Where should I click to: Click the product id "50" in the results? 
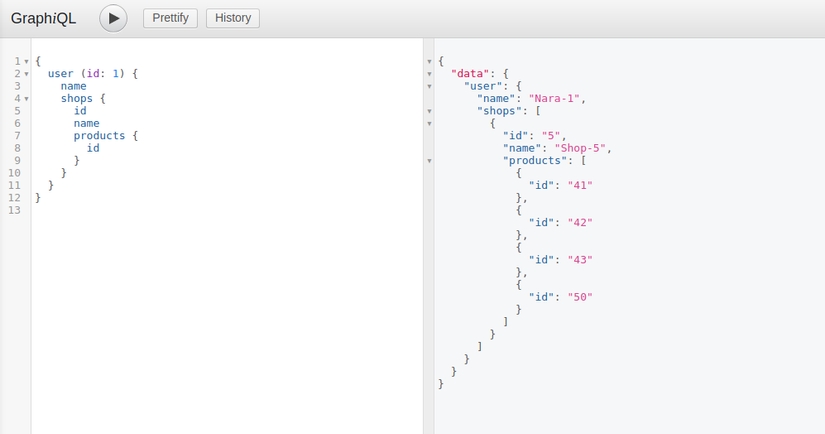tap(580, 296)
